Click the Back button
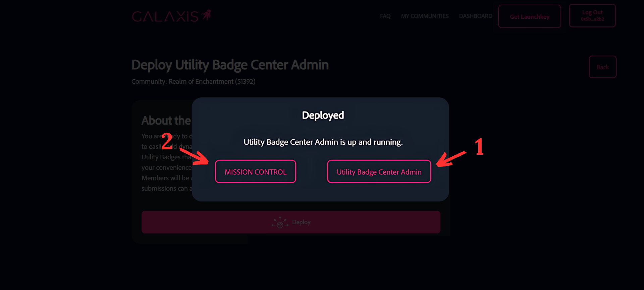Image resolution: width=644 pixels, height=290 pixels. pos(602,67)
